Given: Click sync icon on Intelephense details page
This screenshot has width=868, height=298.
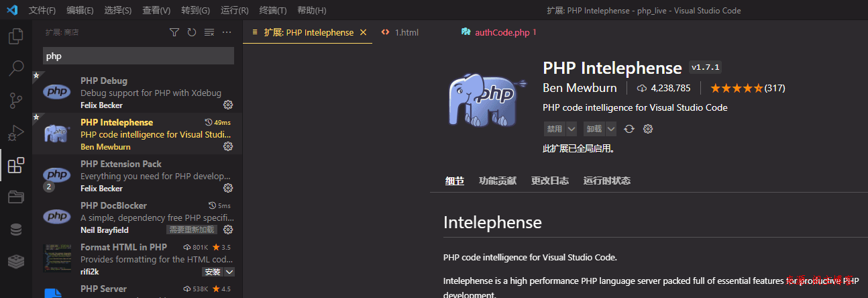Looking at the screenshot, I should tap(629, 129).
